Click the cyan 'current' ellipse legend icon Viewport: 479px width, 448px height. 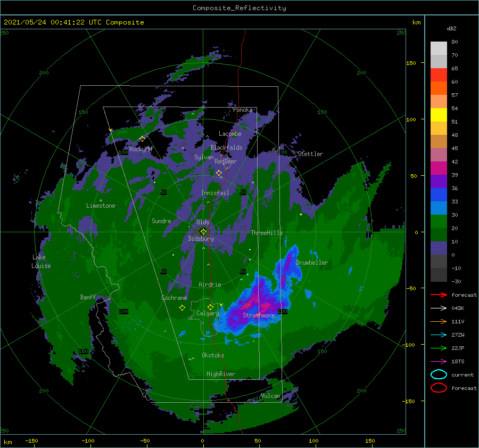[x=439, y=374]
